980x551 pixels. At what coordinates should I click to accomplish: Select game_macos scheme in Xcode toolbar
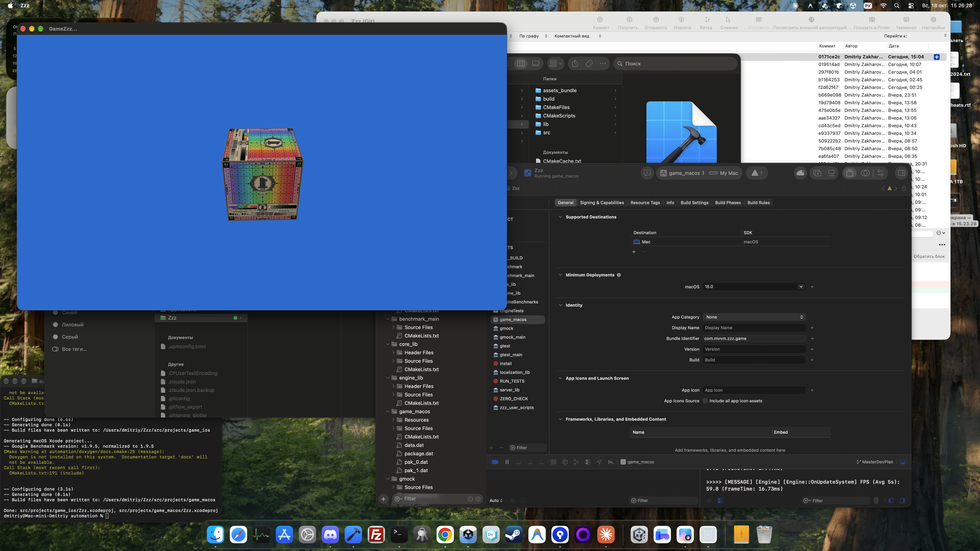(680, 173)
